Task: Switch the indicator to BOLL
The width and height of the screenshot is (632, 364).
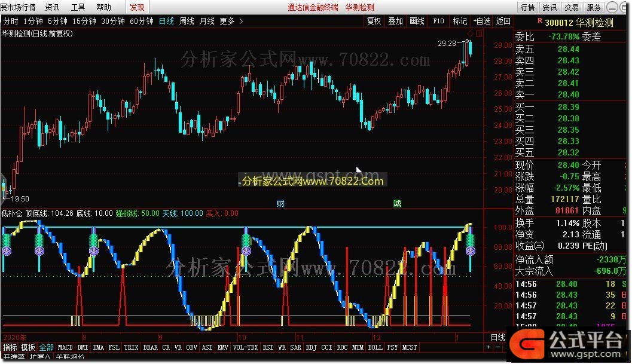Action: (x=375, y=347)
